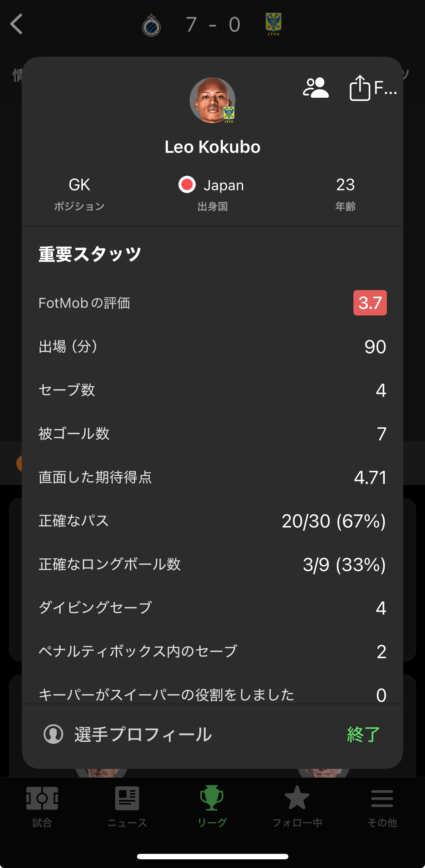The height and width of the screenshot is (868, 425).
Task: Tap the セーブ数 saves stat row
Action: pyautogui.click(x=212, y=390)
